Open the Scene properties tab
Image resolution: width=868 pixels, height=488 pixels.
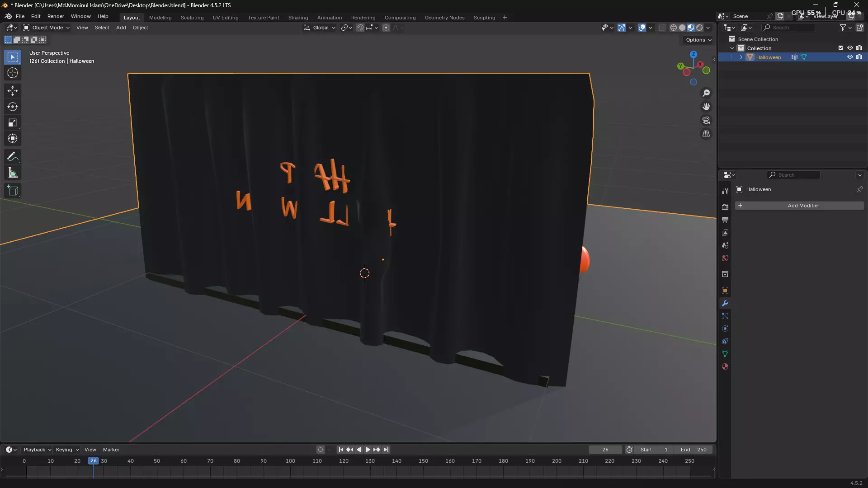tap(725, 245)
